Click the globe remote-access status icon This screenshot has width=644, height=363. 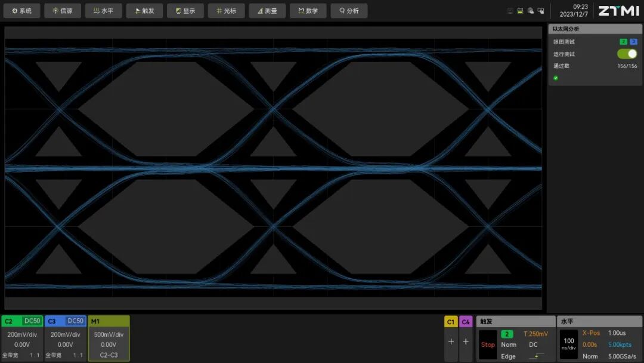[x=530, y=11]
